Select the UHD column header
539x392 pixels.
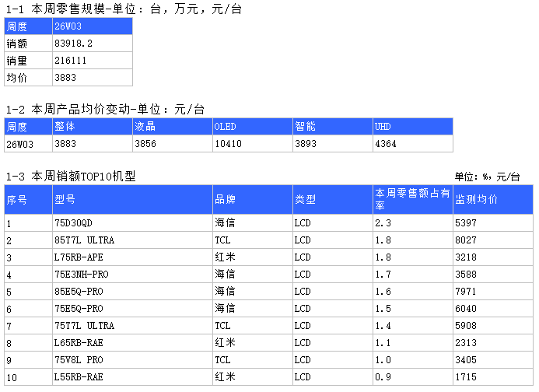coord(412,126)
